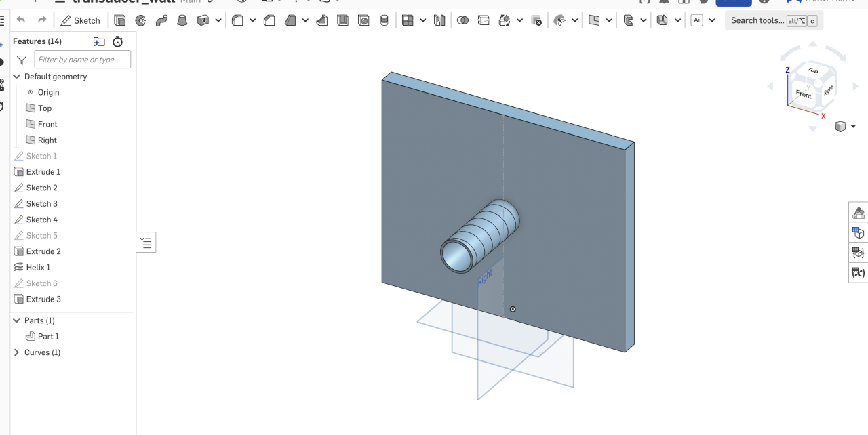Select the Revolve tool icon
The height and width of the screenshot is (435, 868).
coord(141,20)
